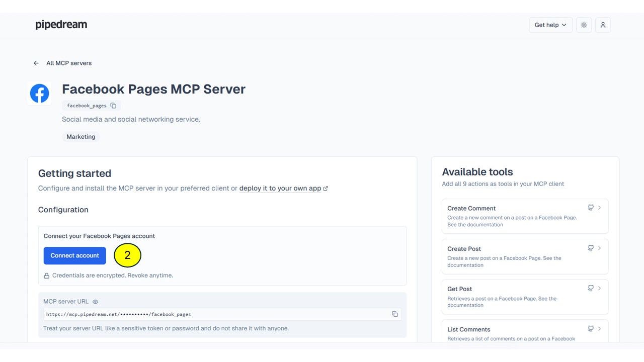
Task: Click the All MCP servers link
Action: (69, 63)
